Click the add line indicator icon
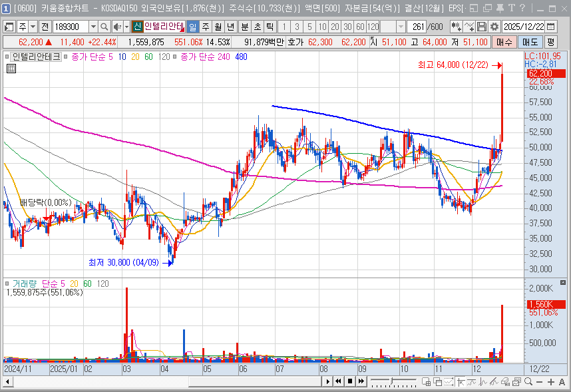The width and height of the screenshot is (571, 392). coord(469,27)
